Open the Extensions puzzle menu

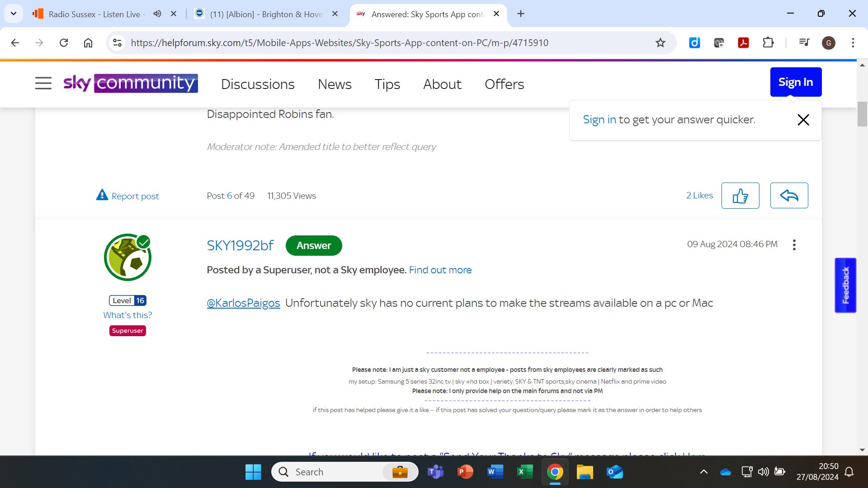click(x=768, y=42)
